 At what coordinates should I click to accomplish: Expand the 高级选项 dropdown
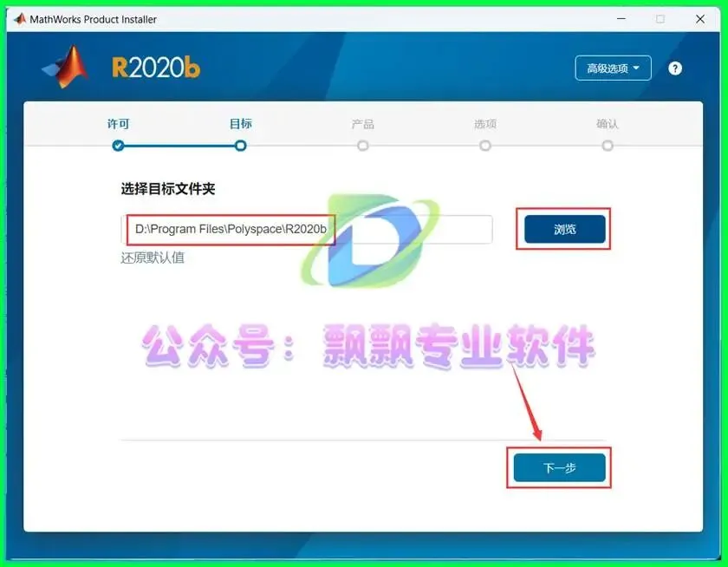point(613,68)
